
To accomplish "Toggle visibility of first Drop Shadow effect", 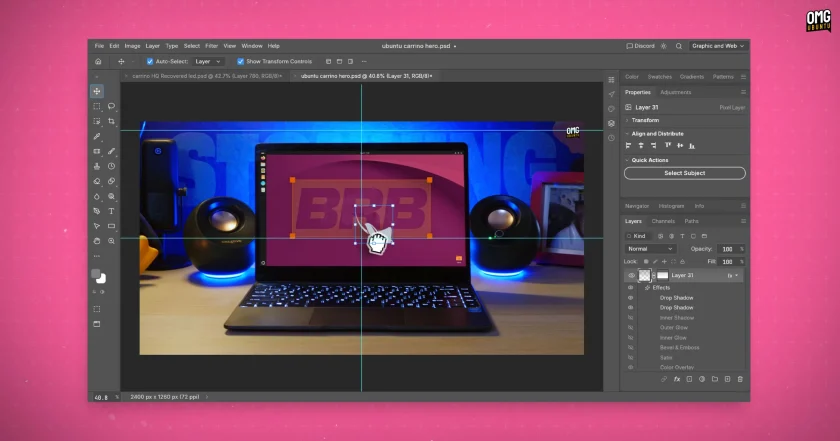I will tap(631, 298).
